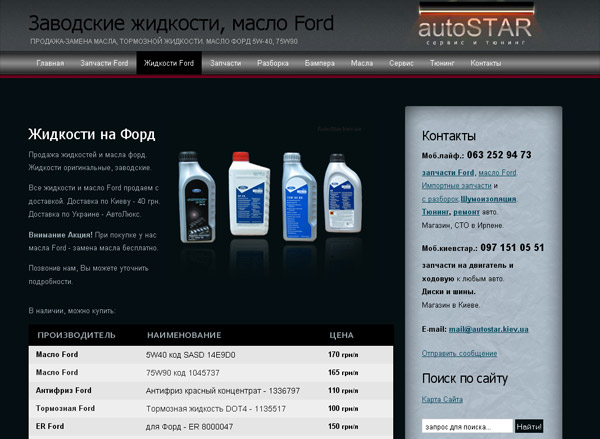Click the 'Поиск по сайту' heading
The image size is (600, 439).
pos(465,379)
